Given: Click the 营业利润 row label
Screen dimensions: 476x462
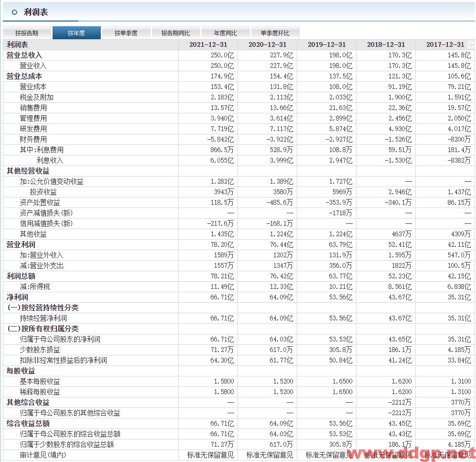Looking at the screenshot, I should coord(21,245).
